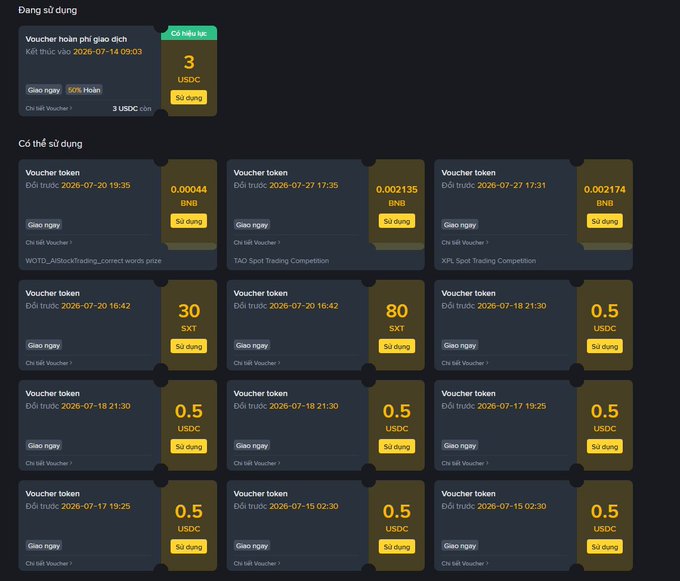Click the expiry date 2026-07-20 19:35
This screenshot has height=581, width=680.
tap(96, 185)
